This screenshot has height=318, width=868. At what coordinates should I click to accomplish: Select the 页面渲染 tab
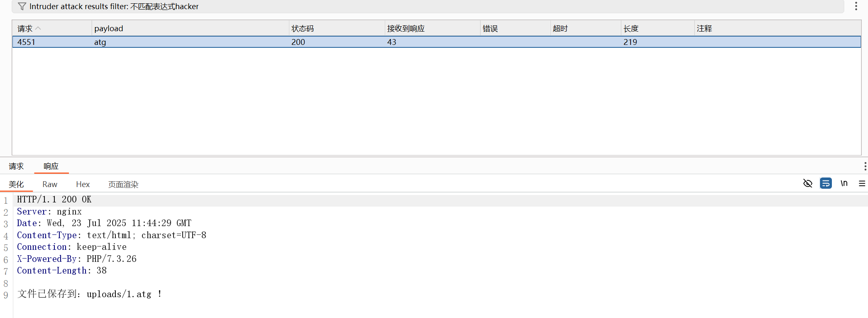tap(123, 184)
